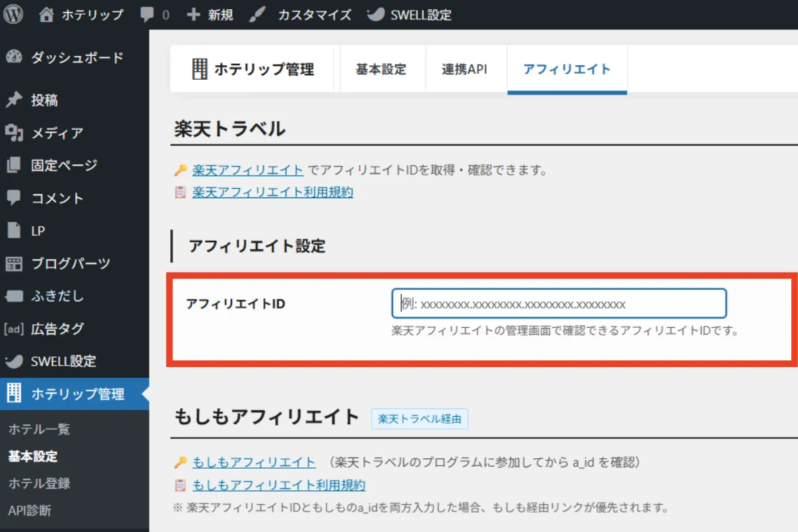Switch to the 連携API tab

tap(465, 69)
